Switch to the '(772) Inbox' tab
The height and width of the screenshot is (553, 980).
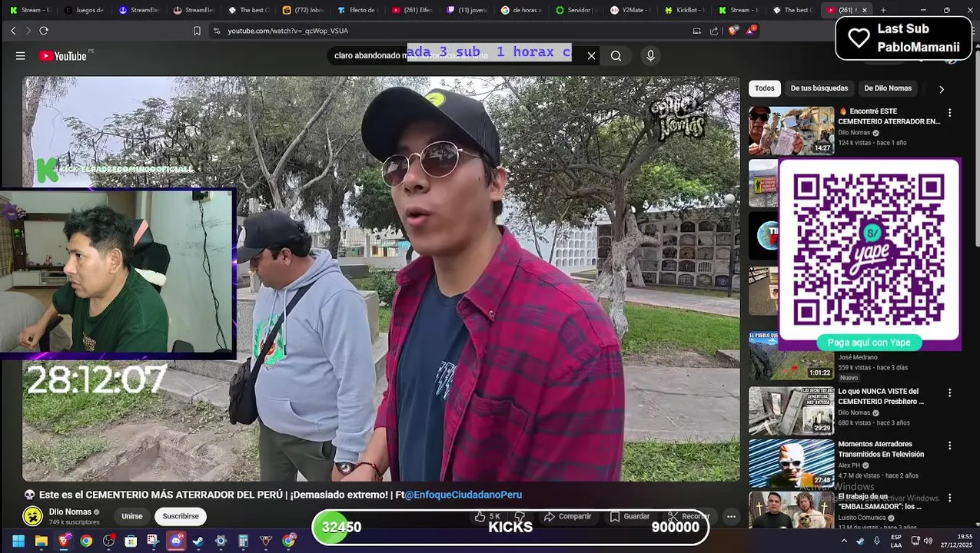(x=303, y=10)
